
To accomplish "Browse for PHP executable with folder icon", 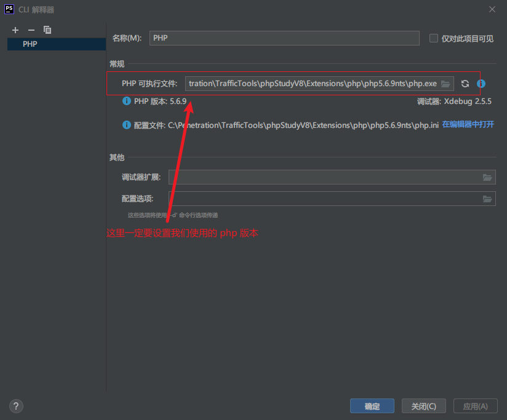I will (x=446, y=84).
